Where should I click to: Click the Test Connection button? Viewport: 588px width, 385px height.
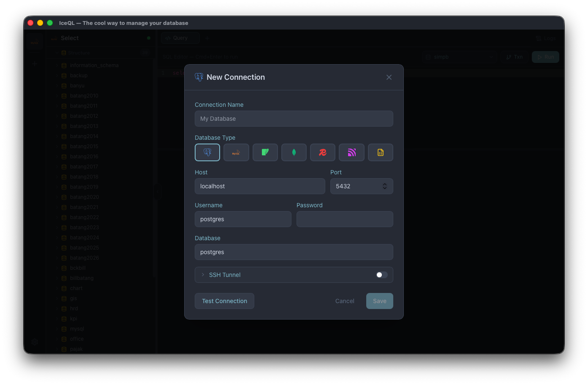[224, 301]
